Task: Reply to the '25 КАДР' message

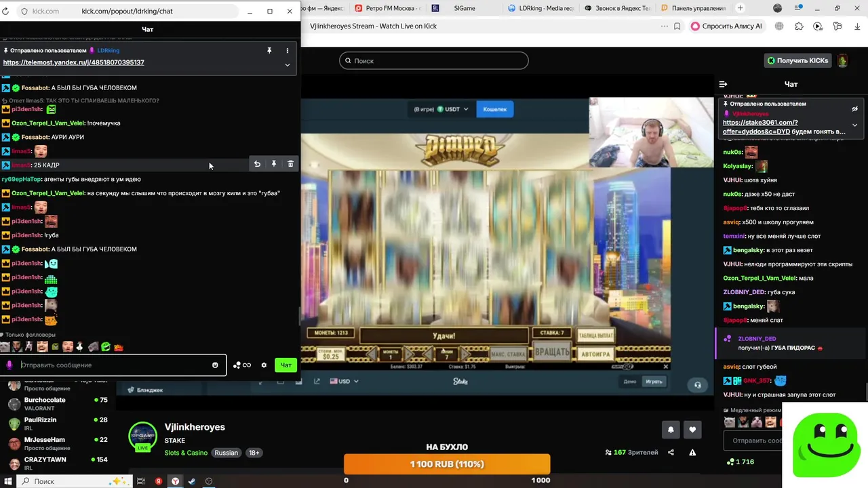Action: 257,163
